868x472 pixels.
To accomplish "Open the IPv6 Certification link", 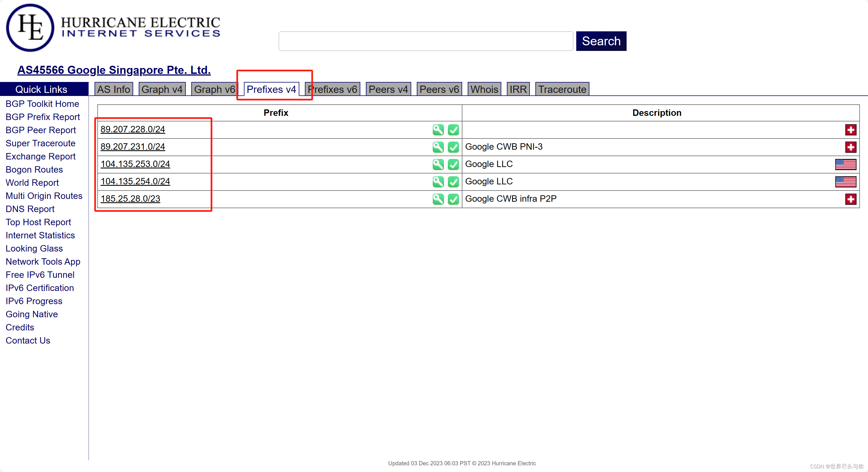I will 40,288.
